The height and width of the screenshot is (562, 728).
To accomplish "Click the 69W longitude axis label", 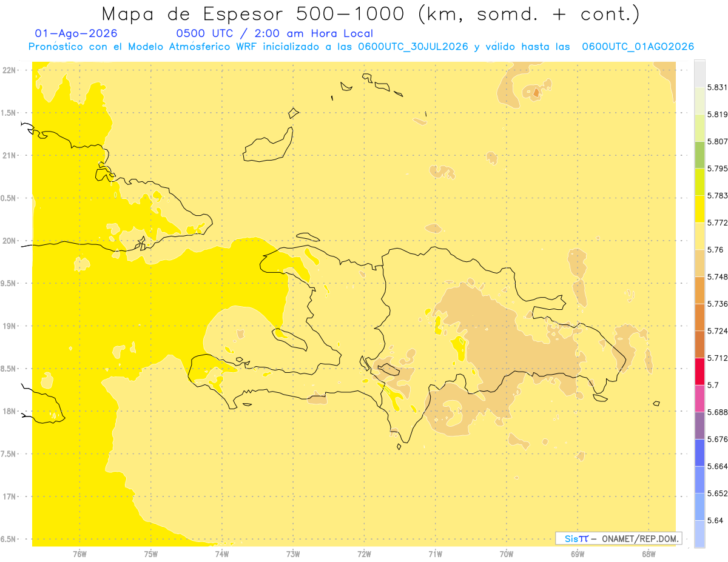I will pos(578,554).
